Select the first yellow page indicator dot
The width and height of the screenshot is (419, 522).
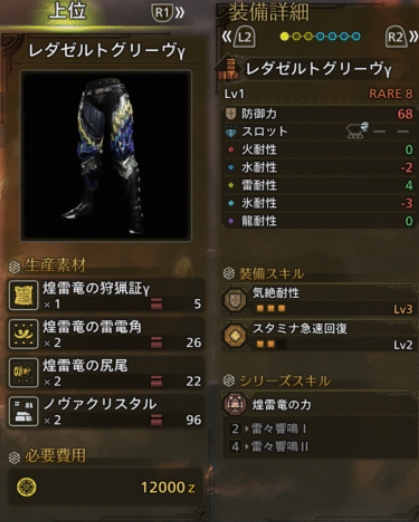284,36
